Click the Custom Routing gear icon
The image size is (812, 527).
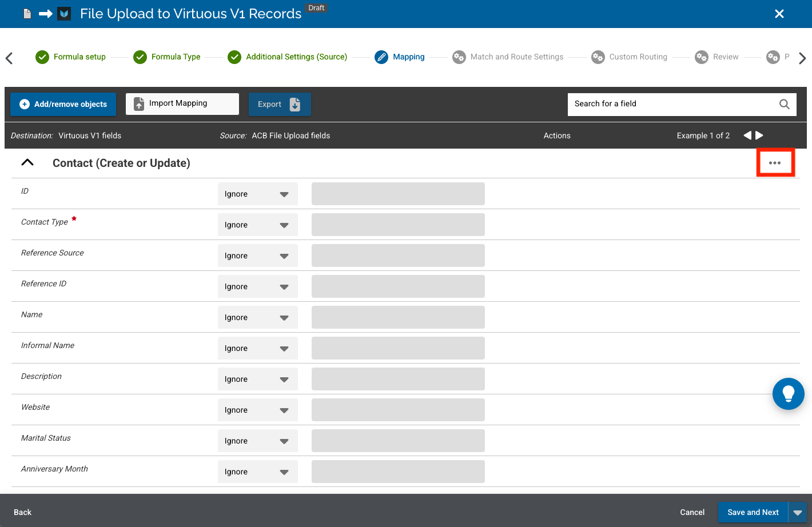598,57
